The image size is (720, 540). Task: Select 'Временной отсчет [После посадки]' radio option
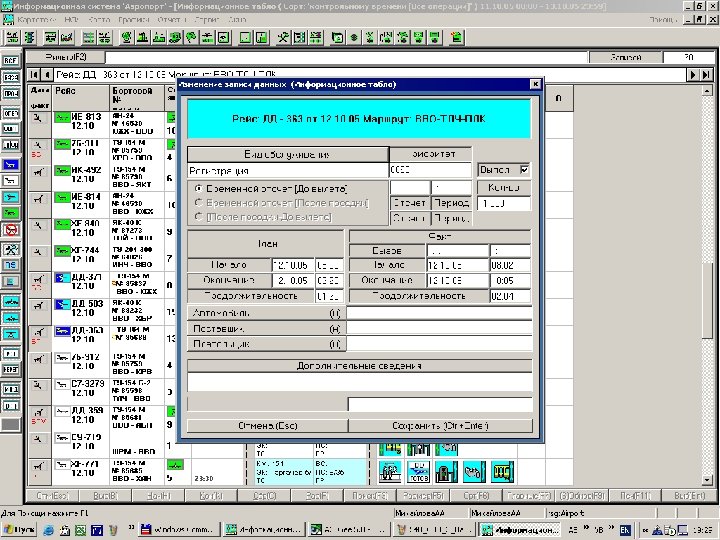198,202
